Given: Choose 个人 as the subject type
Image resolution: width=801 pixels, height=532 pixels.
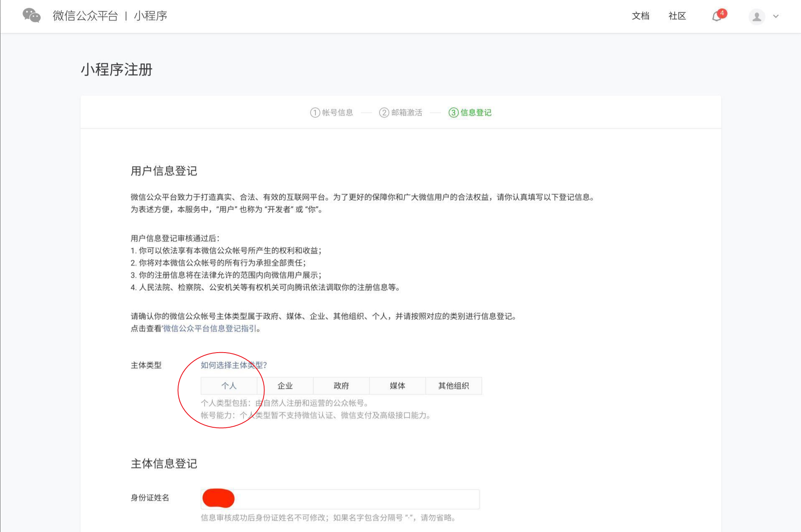Looking at the screenshot, I should pyautogui.click(x=229, y=386).
